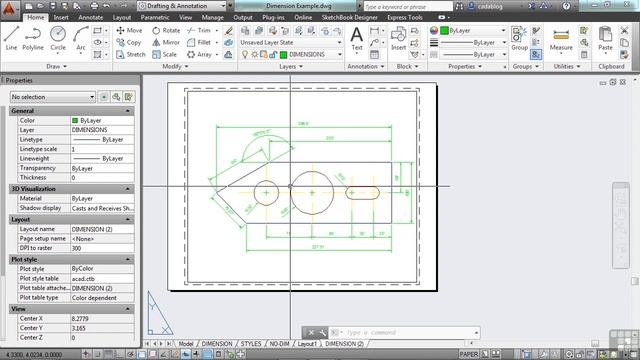
Task: Click the Copy tool
Action: tap(129, 42)
